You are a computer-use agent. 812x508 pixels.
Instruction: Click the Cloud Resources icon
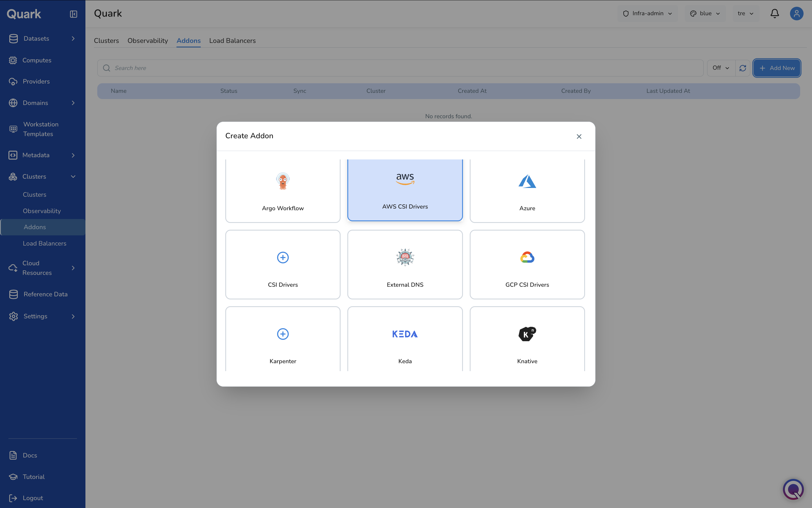pyautogui.click(x=13, y=268)
